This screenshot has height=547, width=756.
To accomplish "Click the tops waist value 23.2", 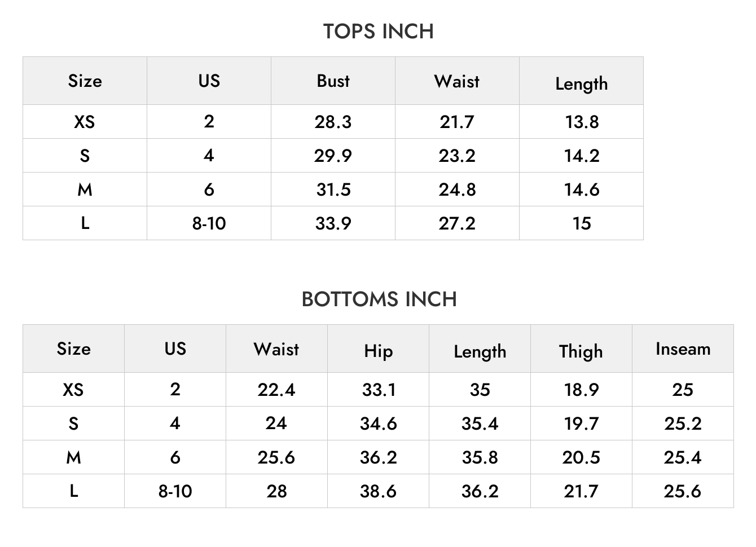I will 457,155.
